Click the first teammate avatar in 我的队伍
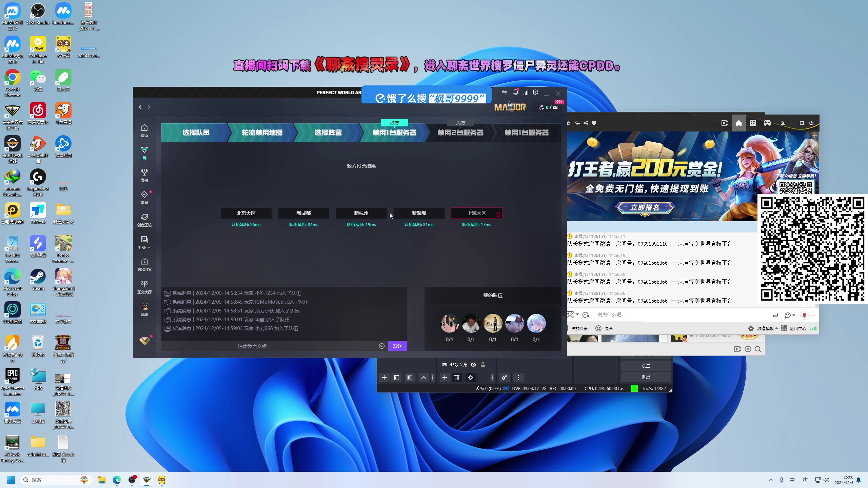The width and height of the screenshot is (868, 488). coord(449,323)
